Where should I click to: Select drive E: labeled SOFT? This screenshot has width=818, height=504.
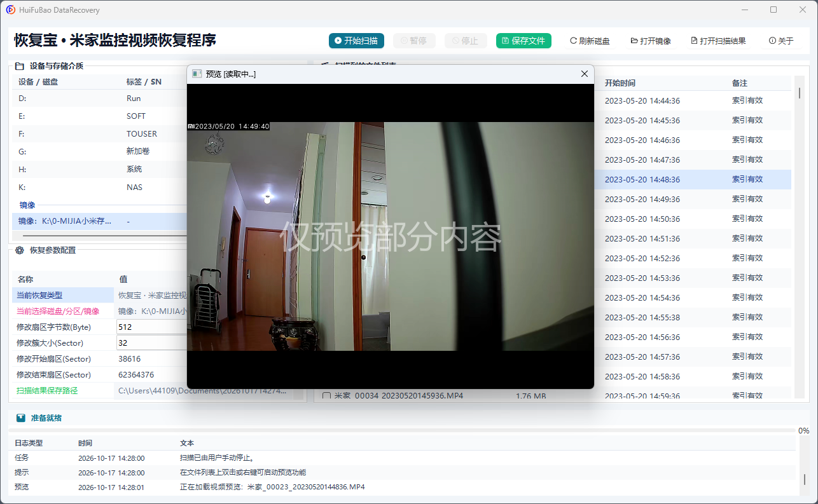100,116
